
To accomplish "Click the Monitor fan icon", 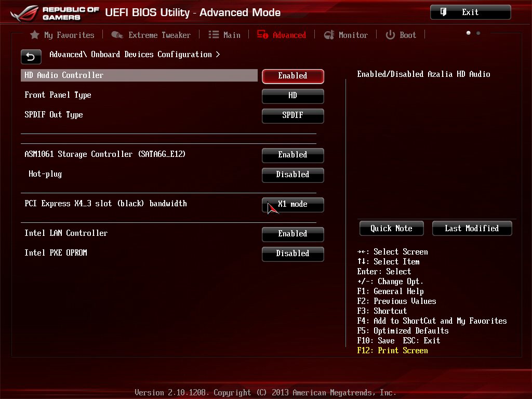I will 329,35.
